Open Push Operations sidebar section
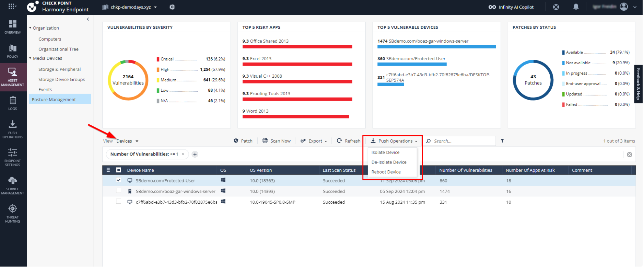 click(13, 129)
